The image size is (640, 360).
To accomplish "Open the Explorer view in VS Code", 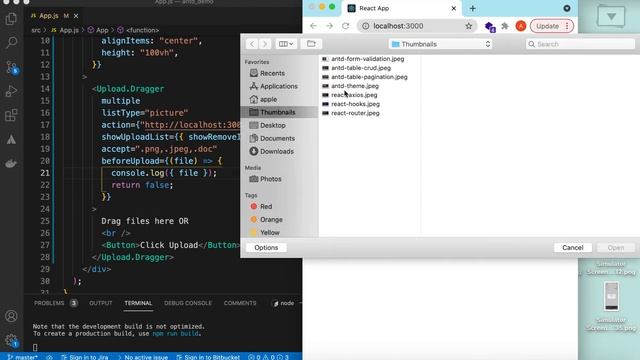I will coord(11,19).
